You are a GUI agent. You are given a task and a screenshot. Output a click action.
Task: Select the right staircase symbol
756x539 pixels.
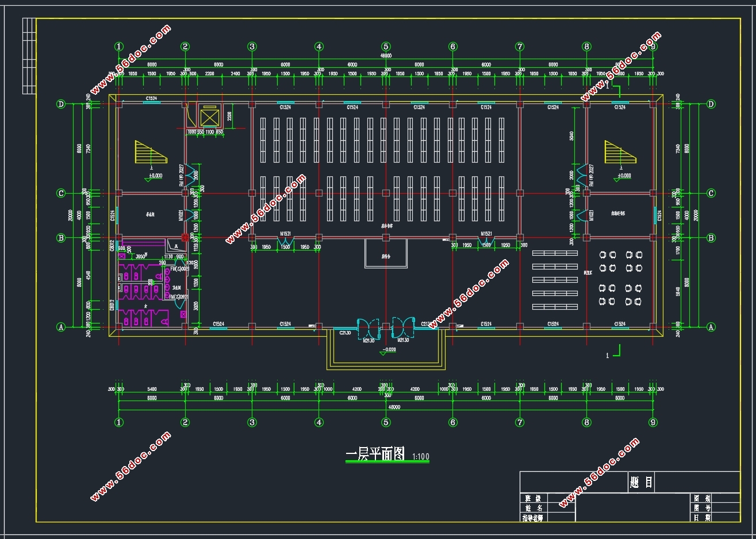(x=620, y=152)
